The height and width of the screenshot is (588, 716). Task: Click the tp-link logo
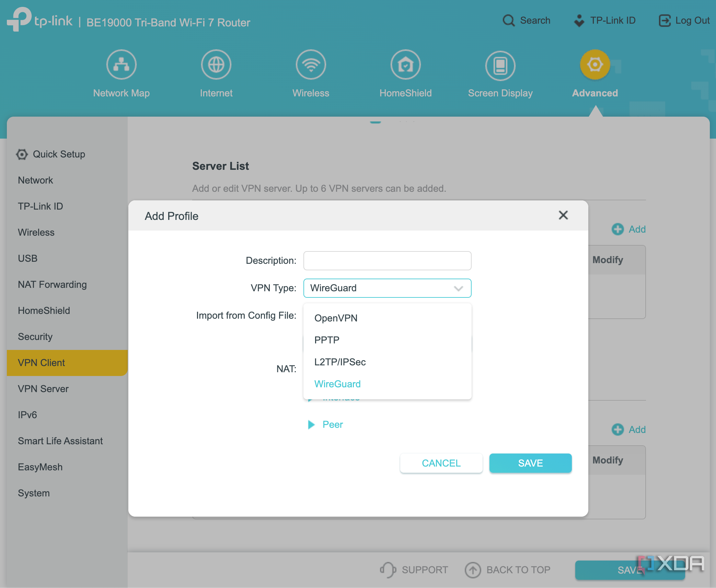coord(40,20)
